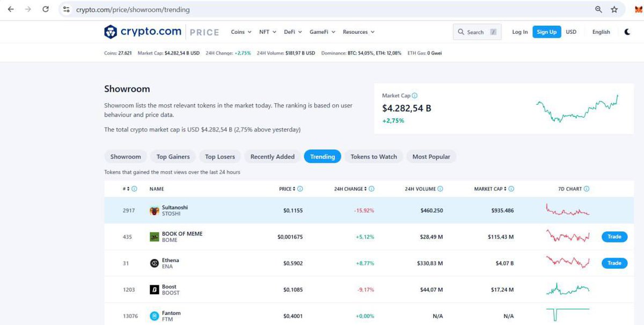644x325 pixels.
Task: Click the Sign Up button
Action: 546,32
